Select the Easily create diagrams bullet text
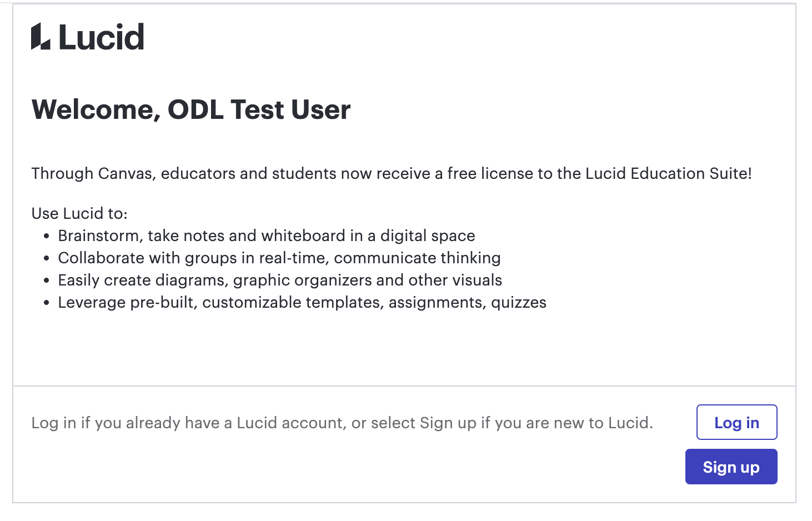812x521 pixels. point(279,280)
